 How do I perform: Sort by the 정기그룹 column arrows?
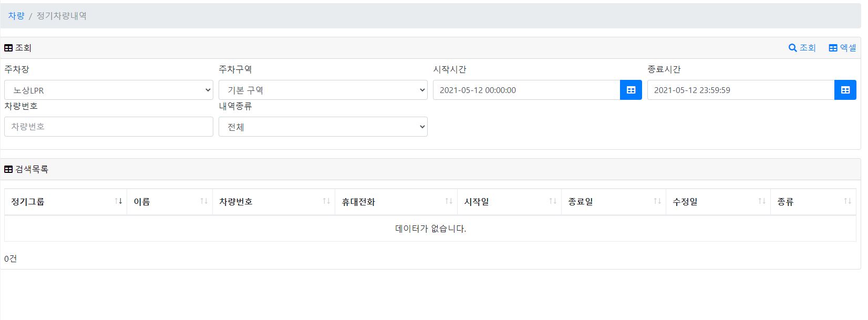click(118, 201)
